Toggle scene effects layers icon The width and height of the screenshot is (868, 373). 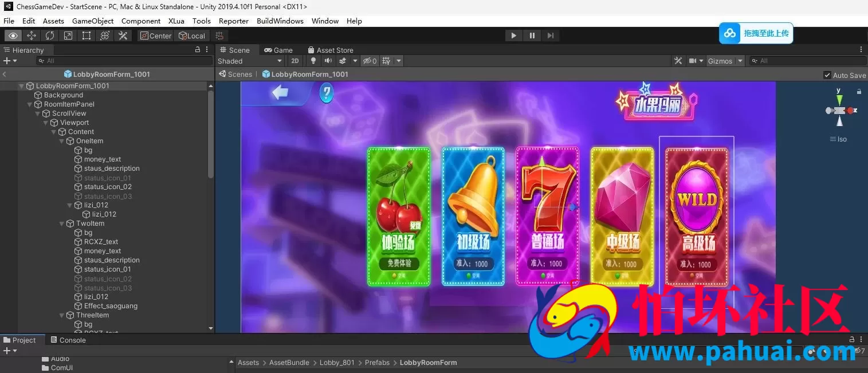[x=343, y=61]
